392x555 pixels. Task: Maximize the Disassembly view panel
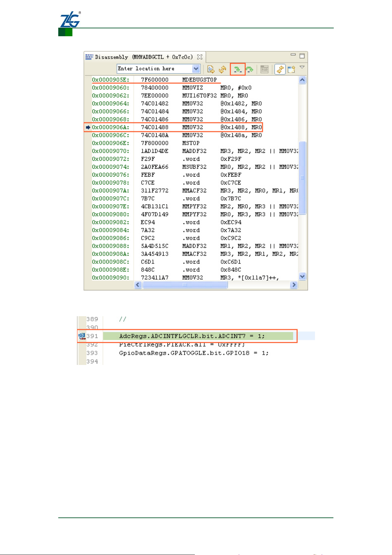(x=302, y=56)
